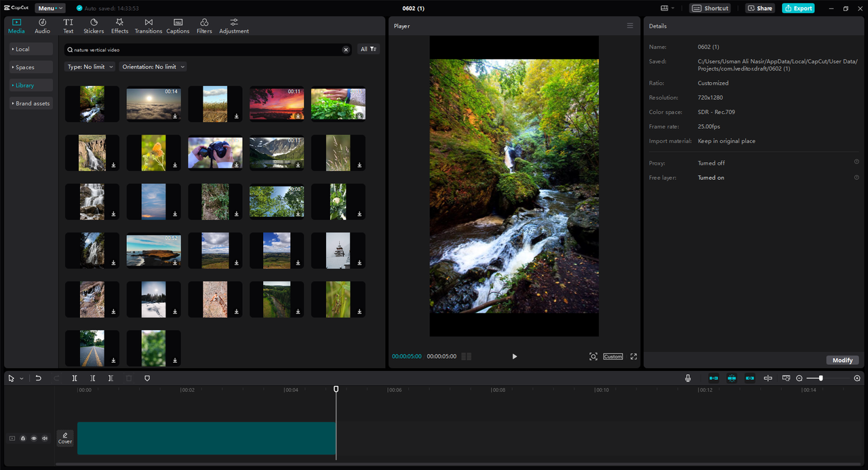Select the camera lens thumbnail
Screen dimensions: 868x470
pos(215,153)
